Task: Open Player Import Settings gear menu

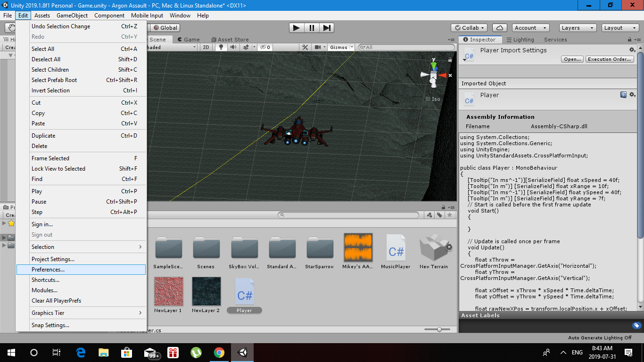Action: 632,50
